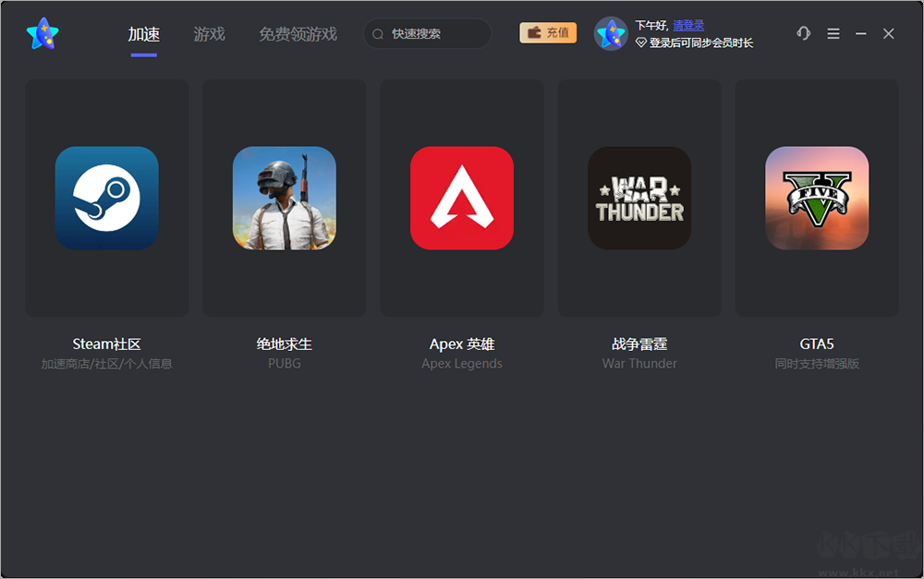The width and height of the screenshot is (924, 579).
Task: Click the 同时支持增强版 subtitle text
Action: pyautogui.click(x=817, y=364)
